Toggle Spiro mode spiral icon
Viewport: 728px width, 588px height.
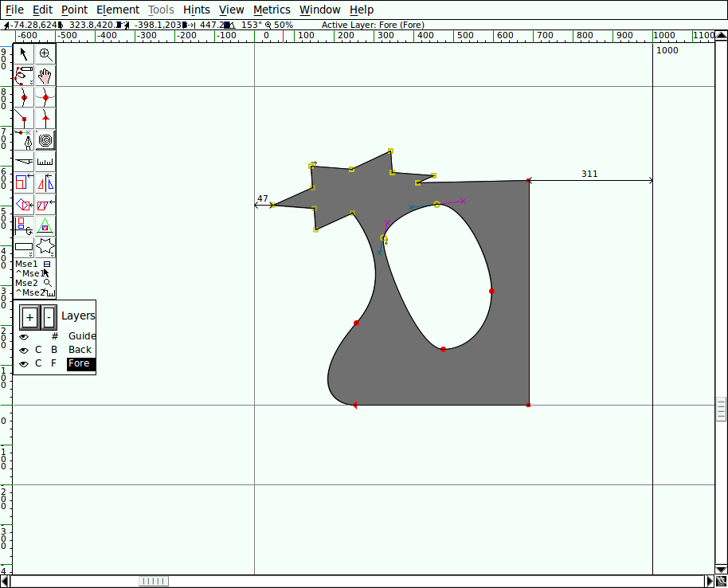coord(45,140)
